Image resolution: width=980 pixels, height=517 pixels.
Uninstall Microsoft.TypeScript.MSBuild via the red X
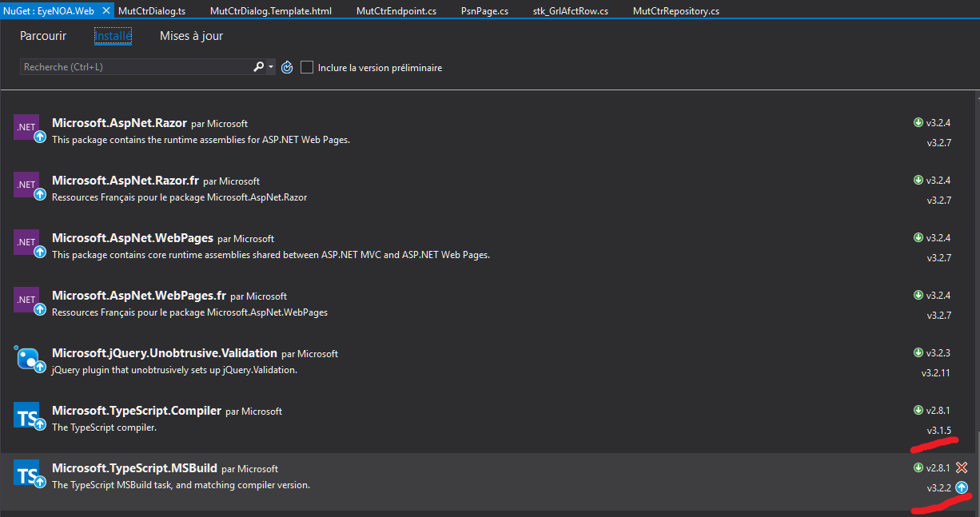pyautogui.click(x=963, y=467)
